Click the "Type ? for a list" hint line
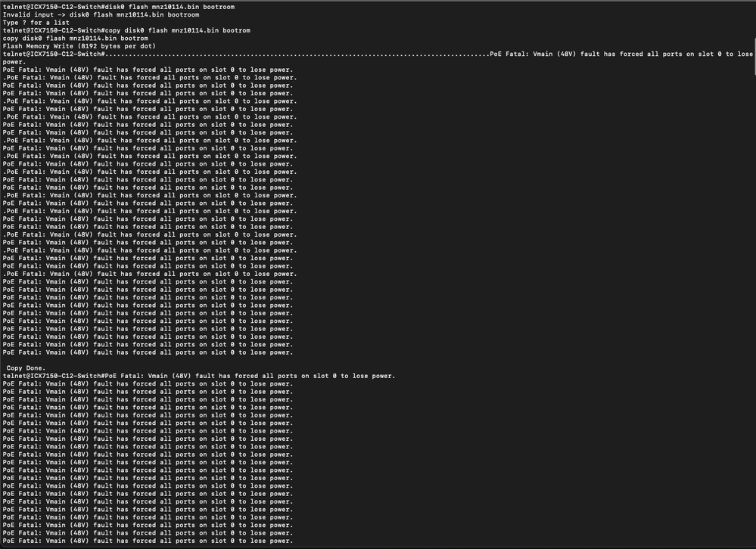This screenshot has height=549, width=756. pos(34,22)
